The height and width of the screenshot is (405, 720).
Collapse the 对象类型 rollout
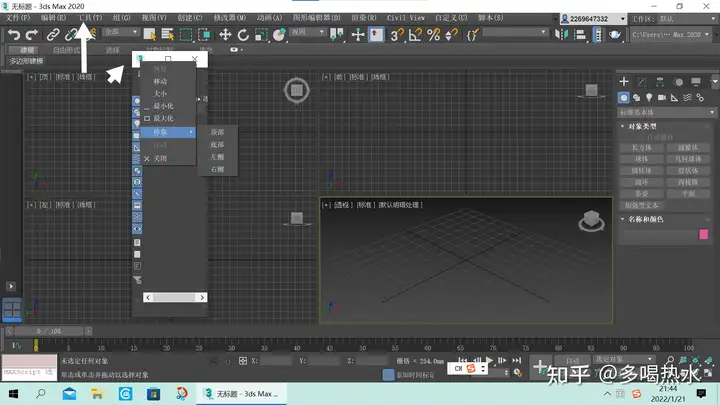pos(642,126)
